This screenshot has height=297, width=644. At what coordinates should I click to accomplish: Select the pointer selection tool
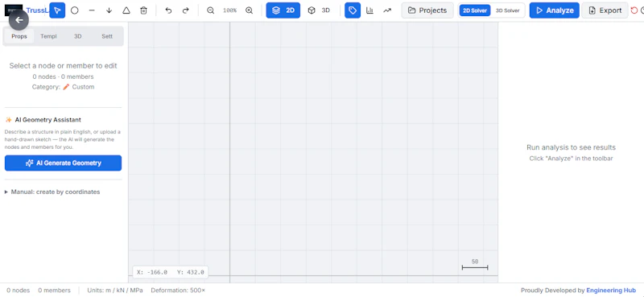[57, 10]
